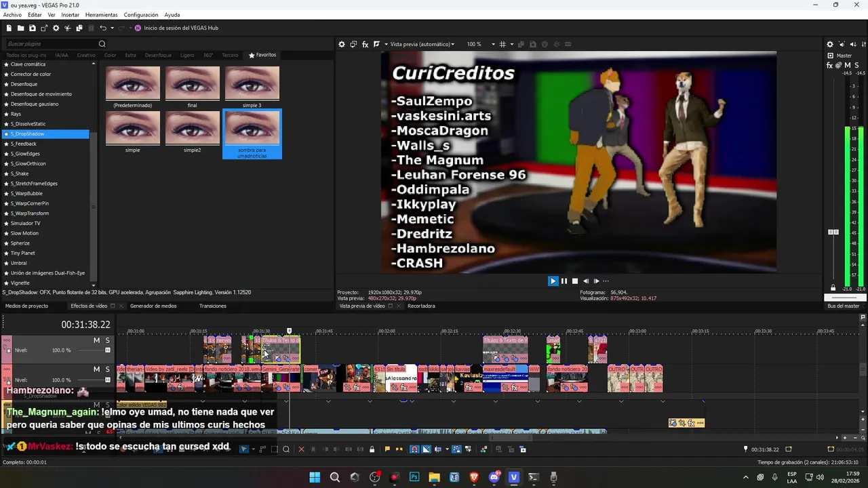This screenshot has height=488, width=868.
Task: Click the lock event padlock icon
Action: coord(372,449)
